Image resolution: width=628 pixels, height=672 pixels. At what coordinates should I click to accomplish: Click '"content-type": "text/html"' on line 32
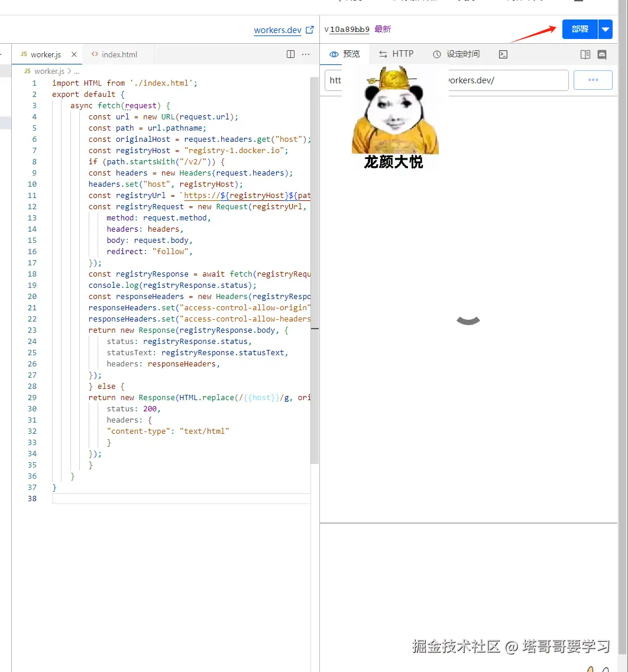(x=168, y=431)
